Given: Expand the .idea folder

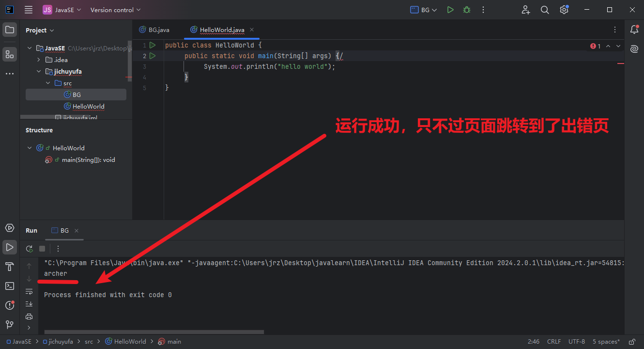Looking at the screenshot, I should [x=39, y=60].
